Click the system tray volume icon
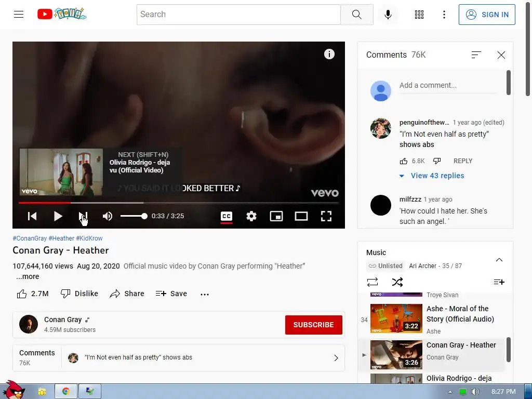The image size is (532, 399). coord(475,392)
